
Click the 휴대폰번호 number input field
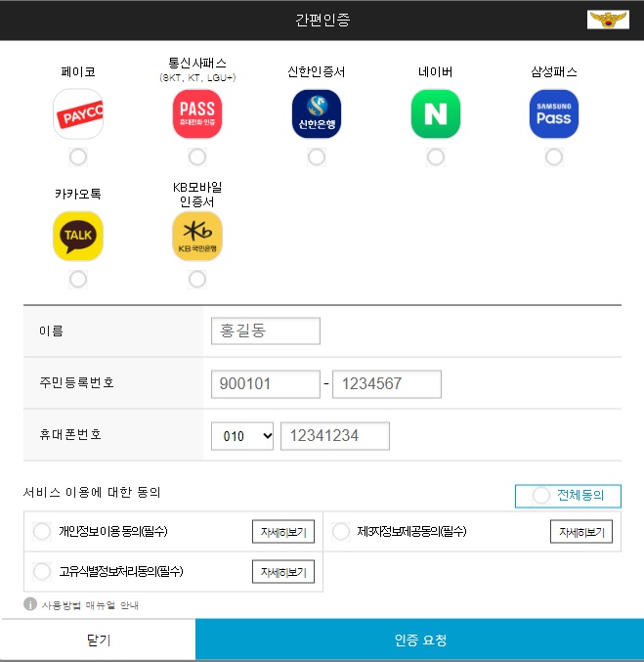click(x=335, y=436)
